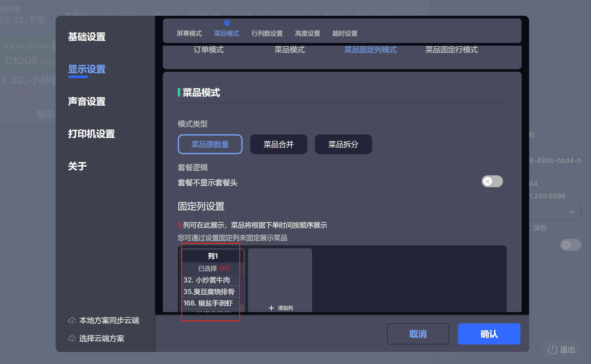The width and height of the screenshot is (591, 364).
Task: Click the 列1 column header
Action: pos(213,256)
